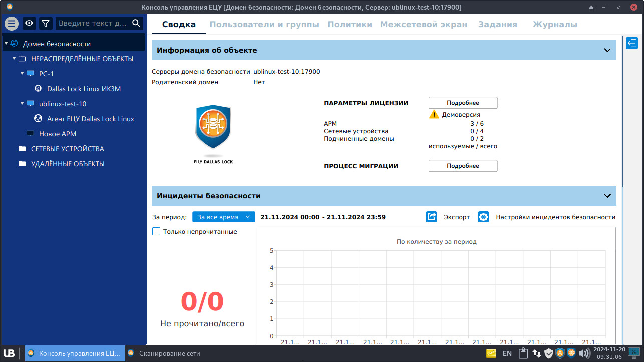Screen dimensions: 644x362
Task: Select Dallas Lock Linux ИКЗМ agent
Action: coord(84,89)
